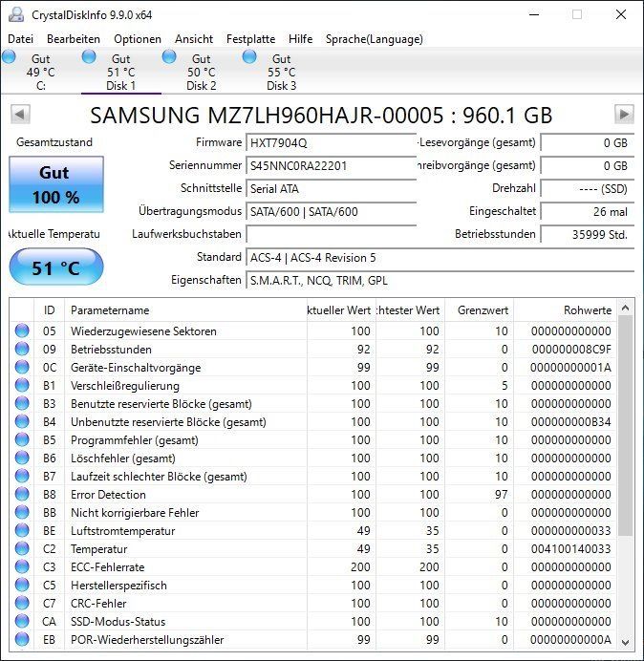Click the ID column header
The height and width of the screenshot is (661, 644).
tap(50, 310)
